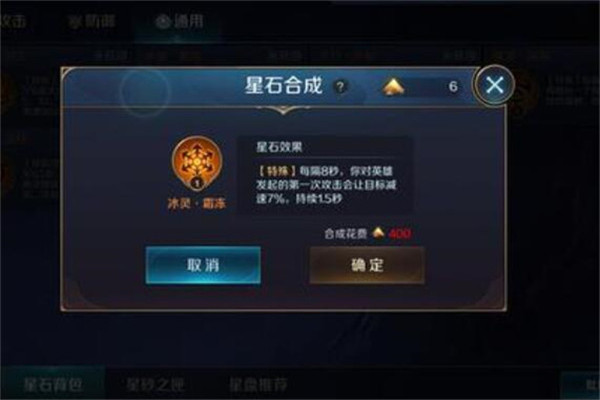Tap the 冰灵·霜冻 name label
Image resolution: width=600 pixels, height=400 pixels.
(x=197, y=203)
